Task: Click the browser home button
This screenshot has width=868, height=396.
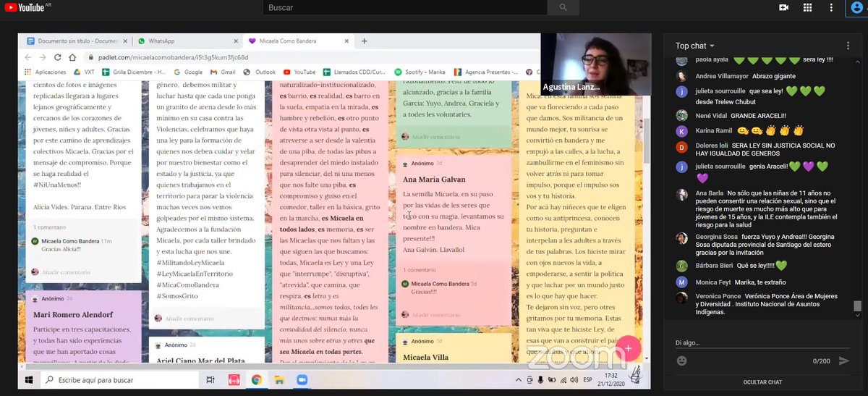Action: pos(74,57)
